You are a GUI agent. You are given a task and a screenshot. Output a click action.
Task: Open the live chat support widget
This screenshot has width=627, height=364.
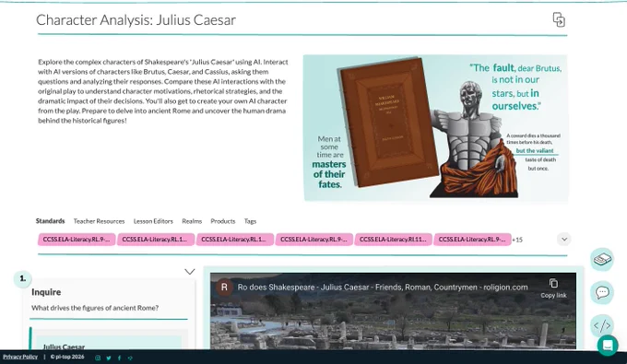click(608, 345)
